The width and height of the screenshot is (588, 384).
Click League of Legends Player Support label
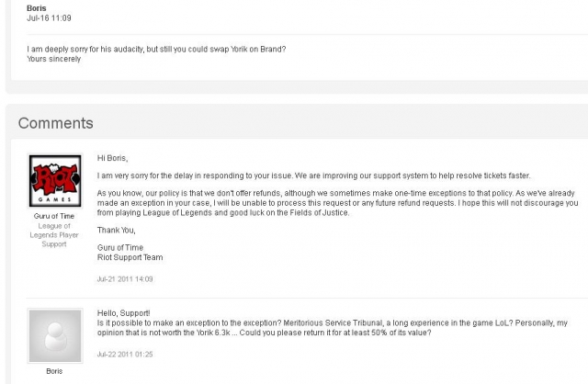click(x=54, y=235)
